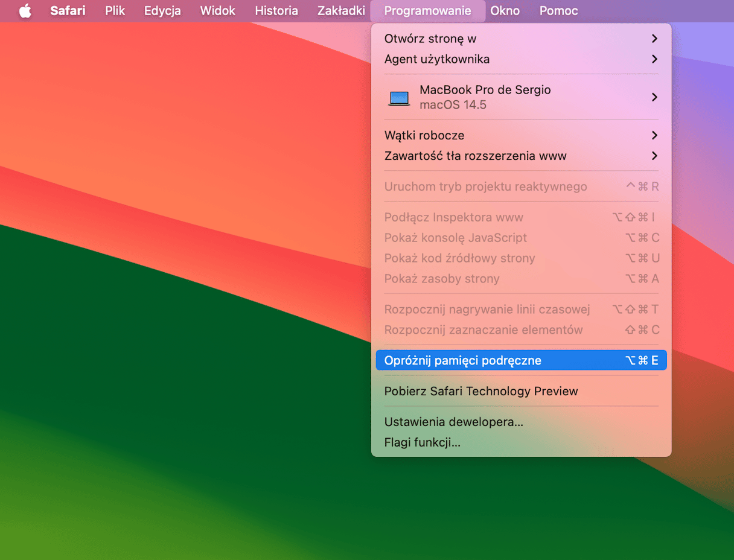This screenshot has width=734, height=560.
Task: Open the Safari menu
Action: (68, 11)
